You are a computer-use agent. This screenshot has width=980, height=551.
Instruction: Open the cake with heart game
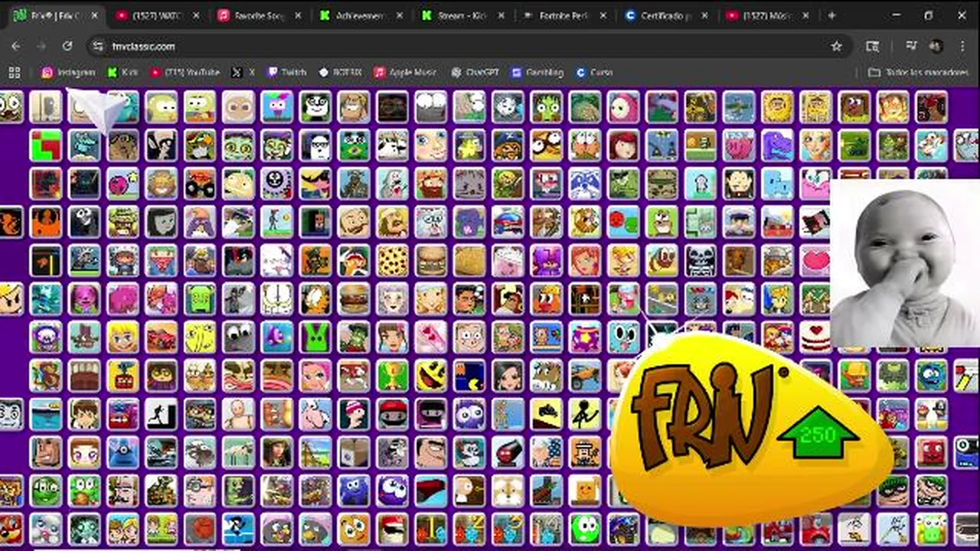(x=815, y=337)
